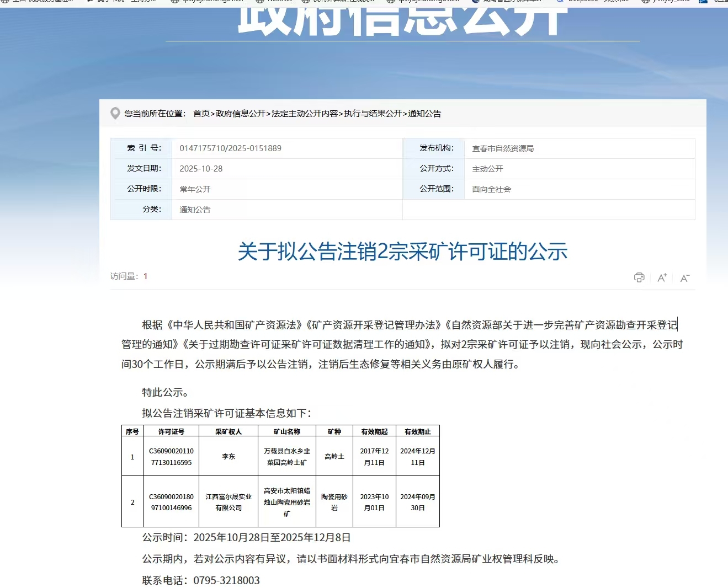The height and width of the screenshot is (588, 728).
Task: Click holder 江西富尔晟实业有限公司
Action: point(229,502)
